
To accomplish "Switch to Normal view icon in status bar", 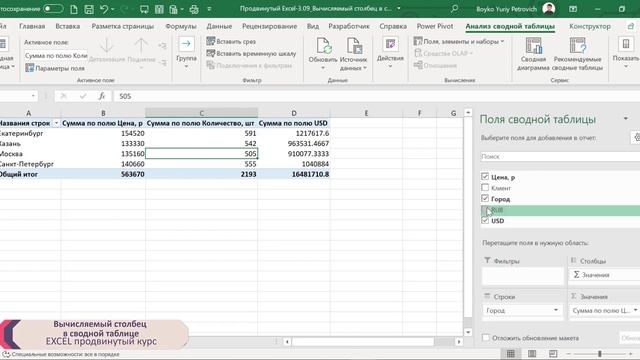I will coord(511,353).
